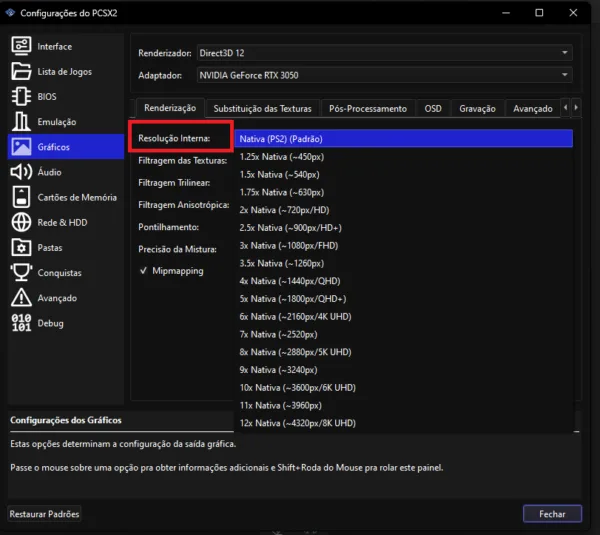600x535 pixels.
Task: Expand the Adaptador dropdown
Action: point(385,75)
